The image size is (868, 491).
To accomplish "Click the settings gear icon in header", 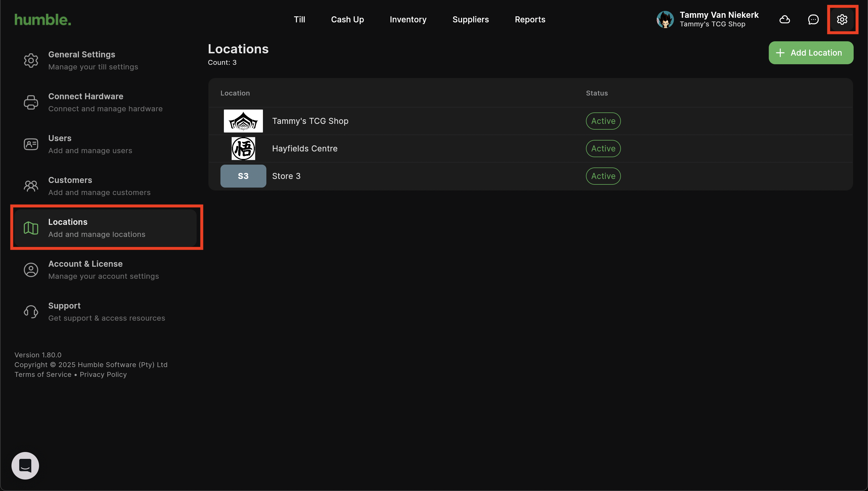I will [x=842, y=20].
